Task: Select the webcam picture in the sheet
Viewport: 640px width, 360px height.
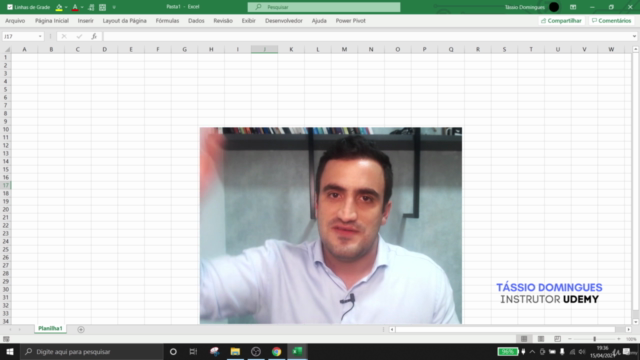Action: tap(331, 225)
